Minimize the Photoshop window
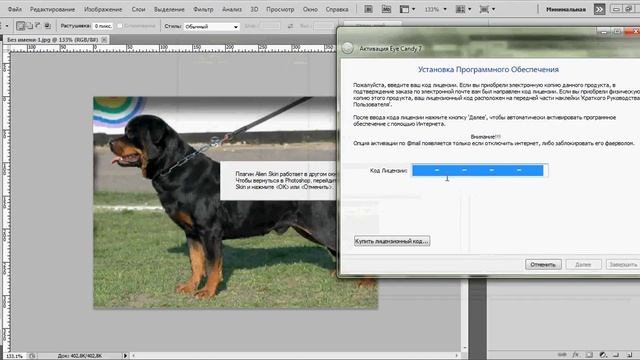The width and height of the screenshot is (640, 360). click(616, 9)
